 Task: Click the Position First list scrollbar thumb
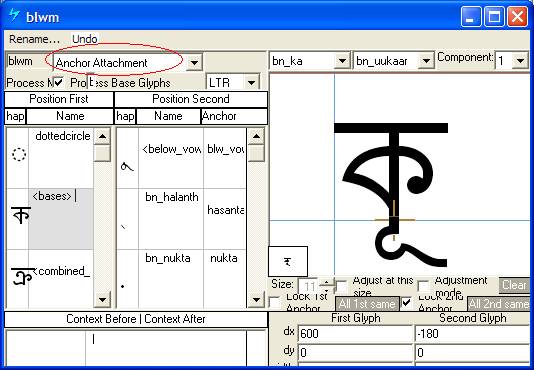click(102, 153)
